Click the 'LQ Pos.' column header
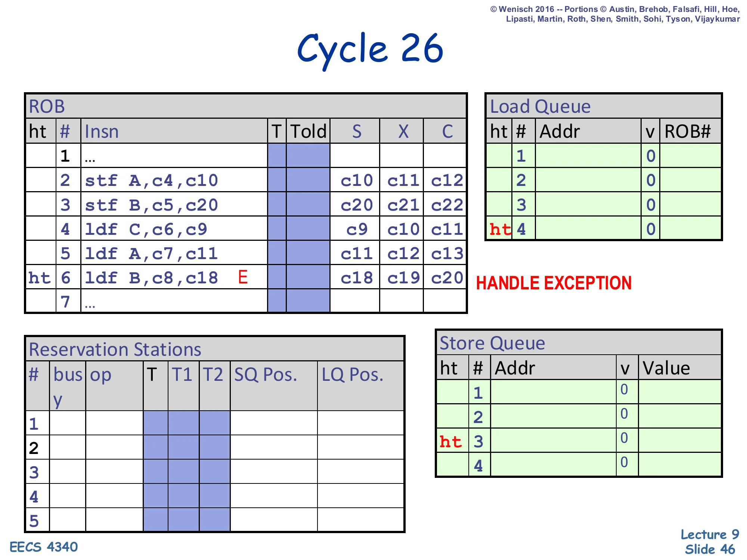The width and height of the screenshot is (747, 560). pyautogui.click(x=353, y=374)
